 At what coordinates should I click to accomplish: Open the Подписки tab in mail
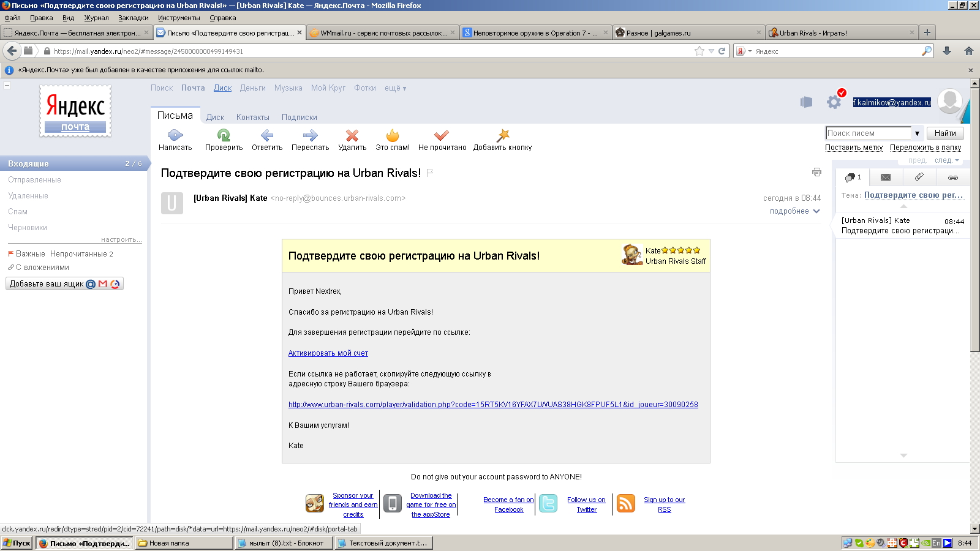pos(300,118)
